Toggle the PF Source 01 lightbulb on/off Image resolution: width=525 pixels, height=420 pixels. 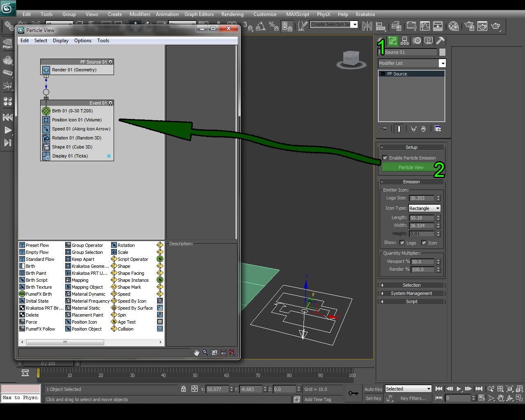click(111, 62)
